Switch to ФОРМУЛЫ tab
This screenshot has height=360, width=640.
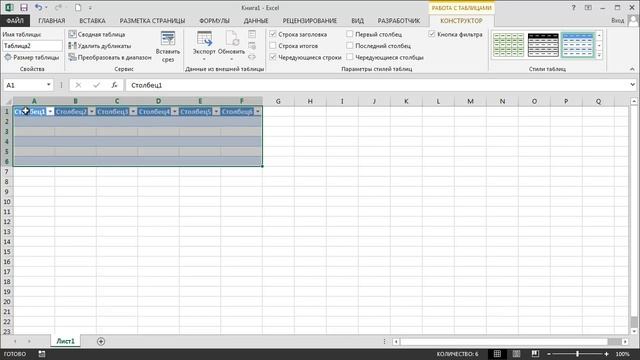[214, 20]
